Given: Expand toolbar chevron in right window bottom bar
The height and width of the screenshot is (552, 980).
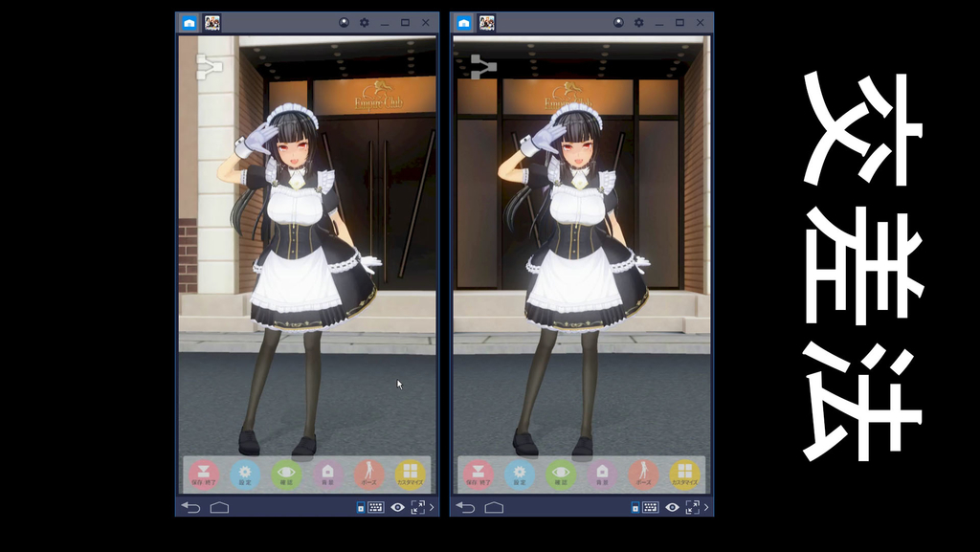Looking at the screenshot, I should [x=706, y=507].
